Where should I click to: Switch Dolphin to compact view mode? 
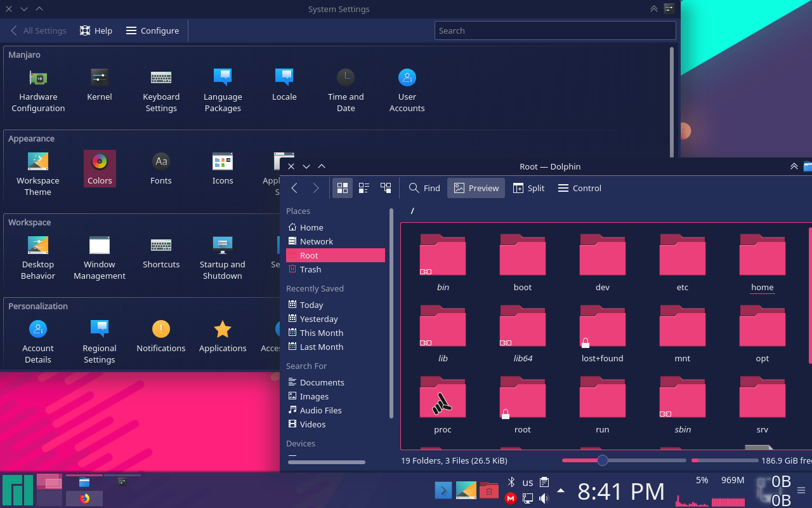coord(364,188)
